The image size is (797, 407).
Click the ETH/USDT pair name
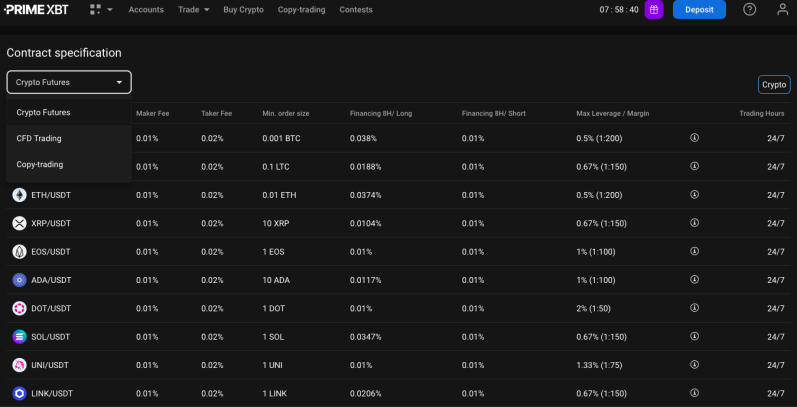51,195
